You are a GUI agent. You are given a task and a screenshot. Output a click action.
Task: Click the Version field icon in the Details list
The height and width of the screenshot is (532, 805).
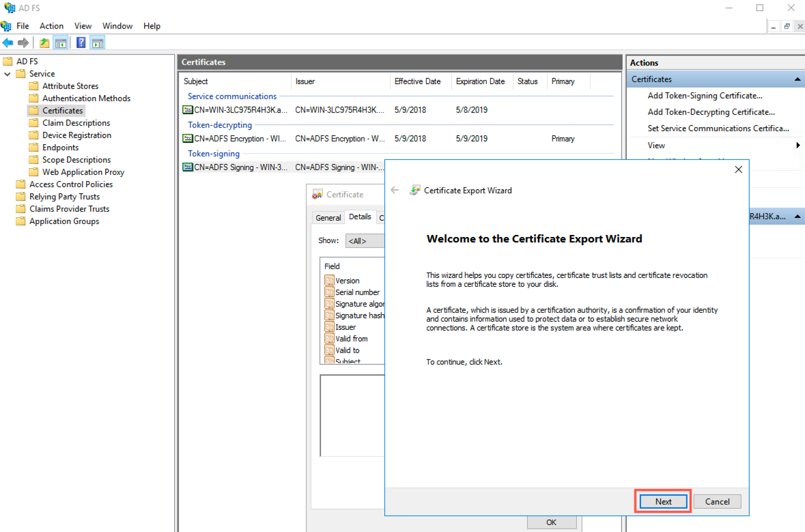point(330,280)
